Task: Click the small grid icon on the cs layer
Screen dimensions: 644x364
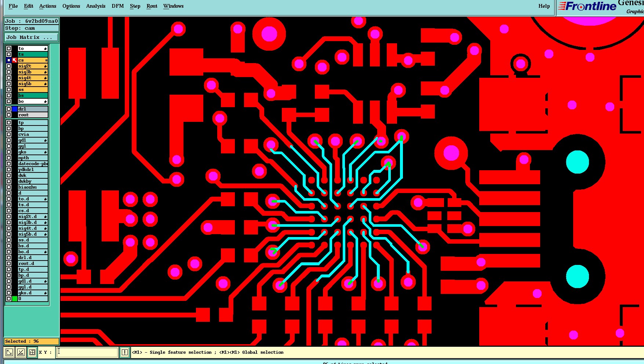Action: point(46,60)
